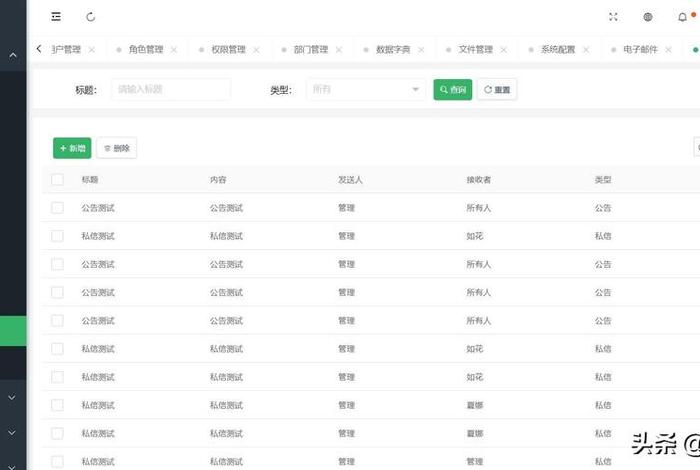Screen dimensions: 700x470
Task: Open the language globe icon
Action: [x=648, y=17]
